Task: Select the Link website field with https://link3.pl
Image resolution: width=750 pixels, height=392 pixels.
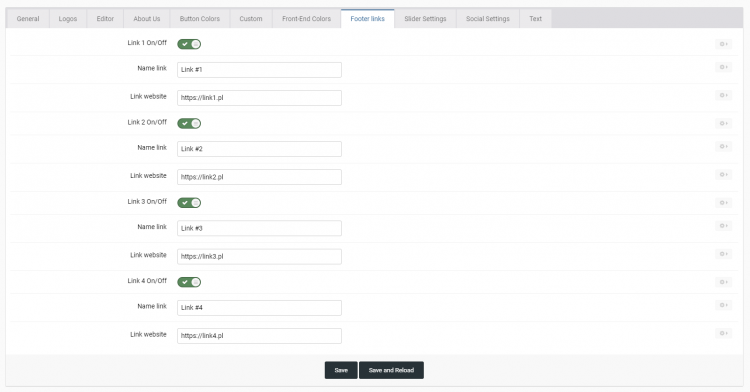Action: [259, 257]
